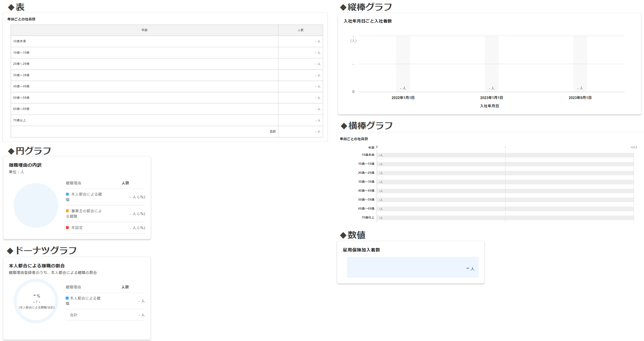Select the 10歳未満 row label in the table
This screenshot has height=341, width=644.
[x=20, y=41]
